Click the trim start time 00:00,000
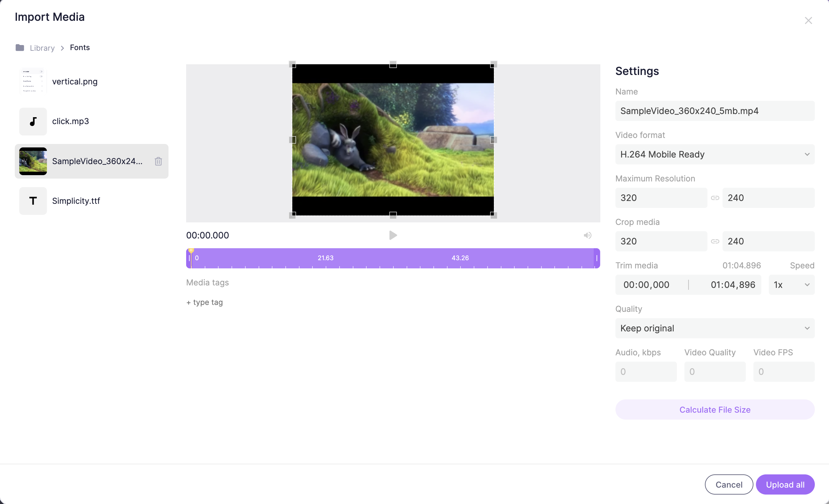 646,285
